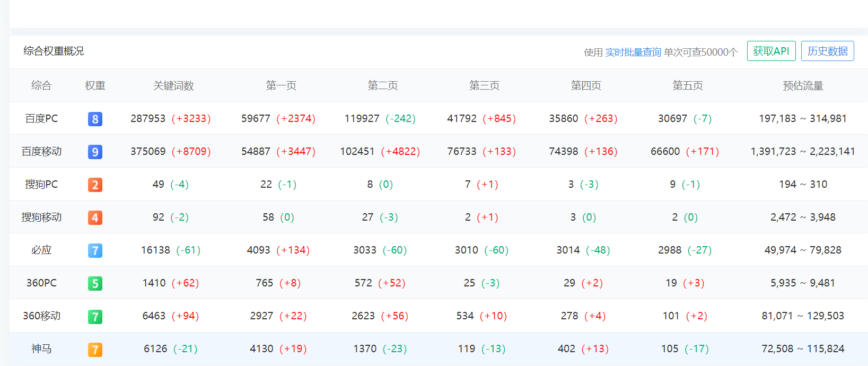Click 百度PC traffic estimate 197,183 ~ 314,981
Viewport: 868px width, 366px height.
point(803,118)
